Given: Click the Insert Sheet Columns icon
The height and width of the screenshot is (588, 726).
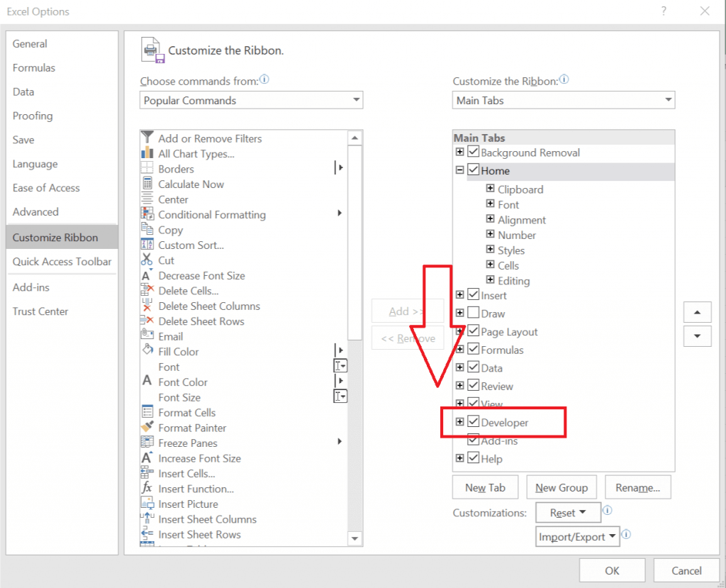Looking at the screenshot, I should (x=147, y=518).
